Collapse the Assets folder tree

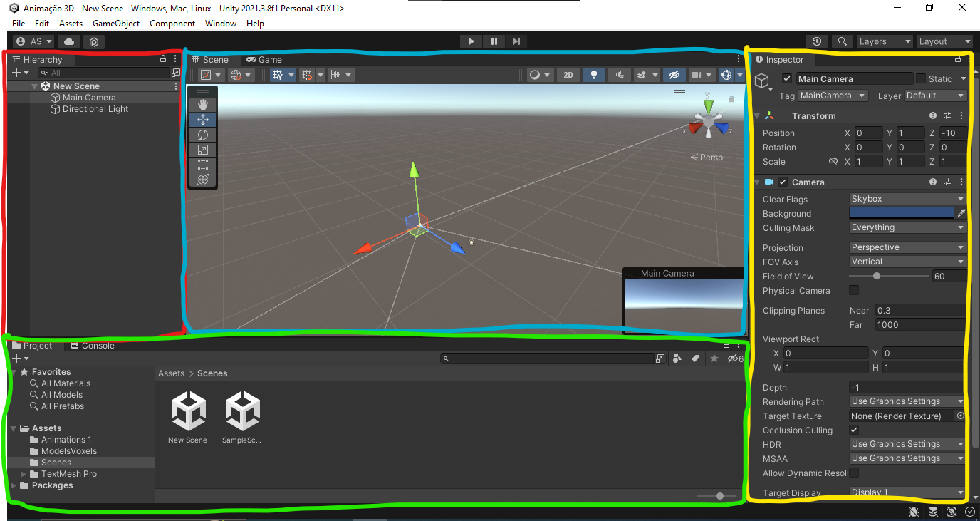pos(14,428)
